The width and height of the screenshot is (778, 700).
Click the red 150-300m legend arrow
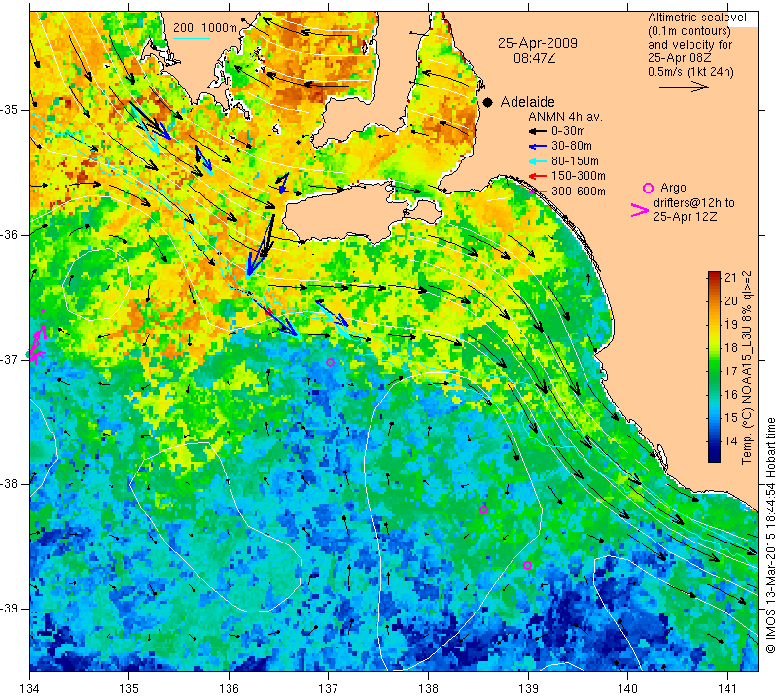(537, 176)
